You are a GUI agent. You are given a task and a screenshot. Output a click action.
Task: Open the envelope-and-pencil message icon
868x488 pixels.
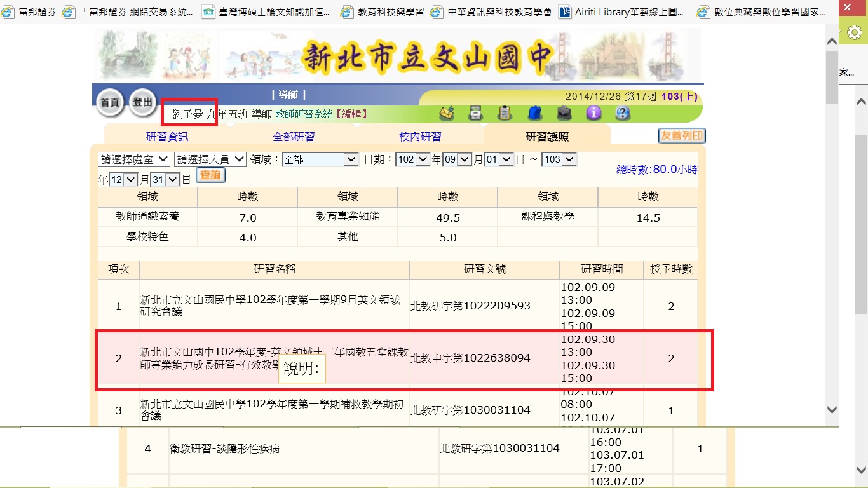coord(447,113)
